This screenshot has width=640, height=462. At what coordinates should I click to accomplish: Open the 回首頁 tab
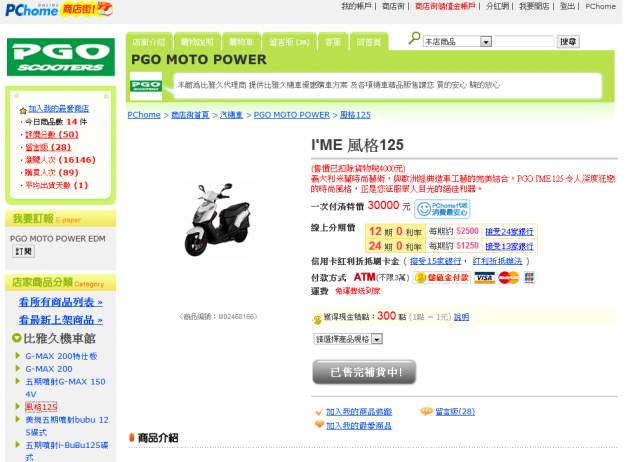(369, 42)
